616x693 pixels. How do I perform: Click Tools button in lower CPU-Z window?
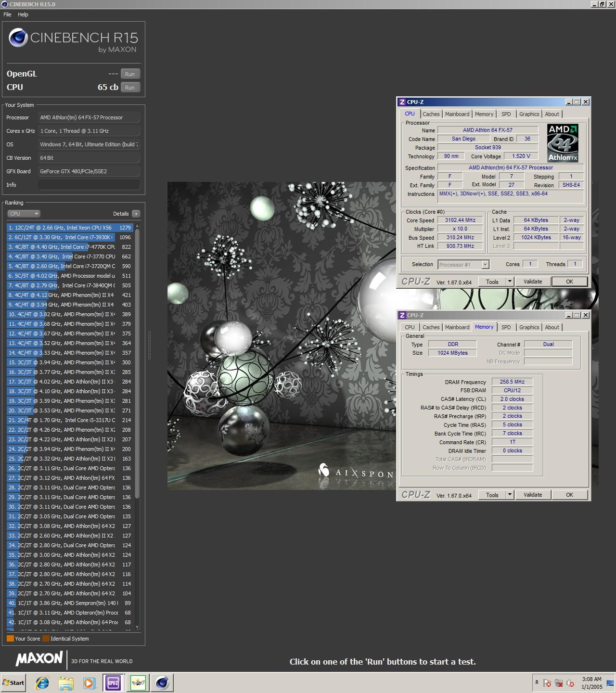click(x=492, y=495)
